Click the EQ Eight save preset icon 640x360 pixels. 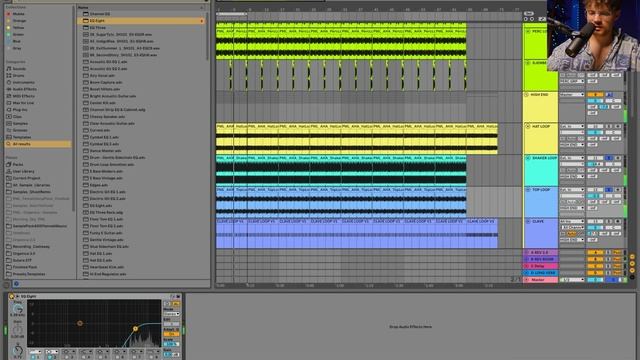point(178,297)
